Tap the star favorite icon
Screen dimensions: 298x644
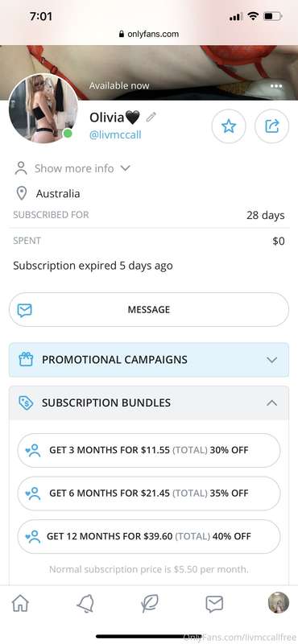(x=229, y=126)
